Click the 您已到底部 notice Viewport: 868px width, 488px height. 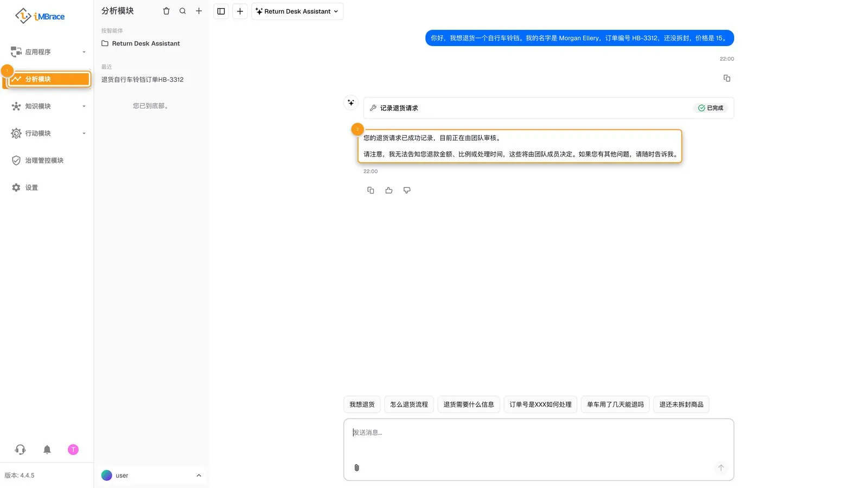[x=151, y=106]
